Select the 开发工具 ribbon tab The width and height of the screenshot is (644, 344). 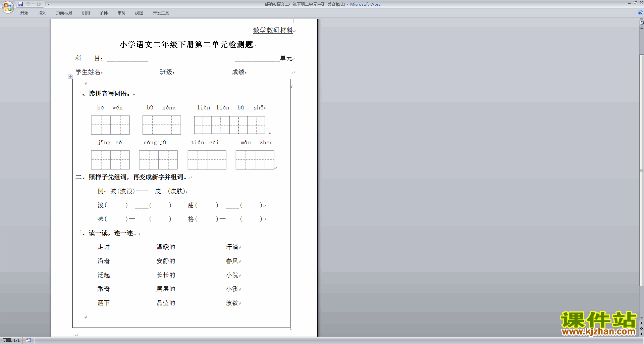161,13
